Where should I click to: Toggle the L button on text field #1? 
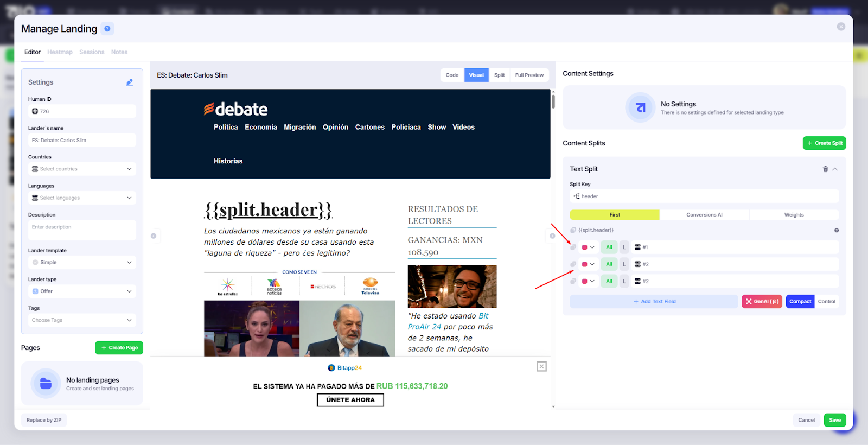click(x=624, y=247)
